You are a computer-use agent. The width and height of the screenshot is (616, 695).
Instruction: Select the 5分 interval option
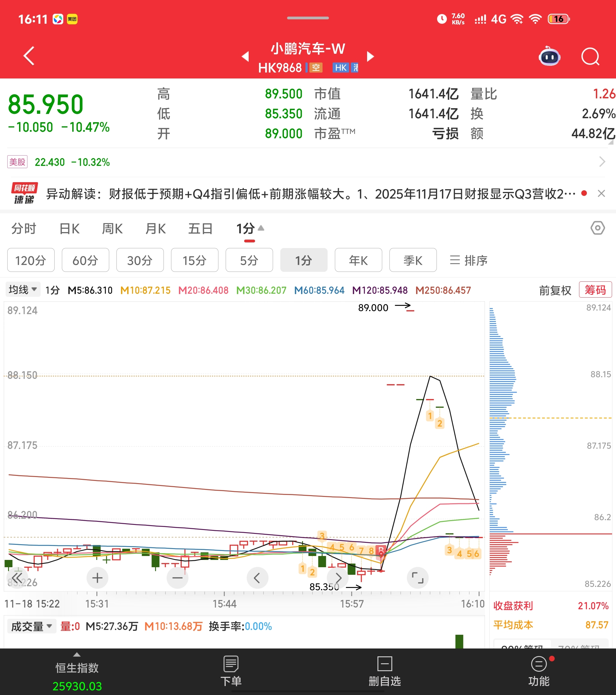point(249,260)
